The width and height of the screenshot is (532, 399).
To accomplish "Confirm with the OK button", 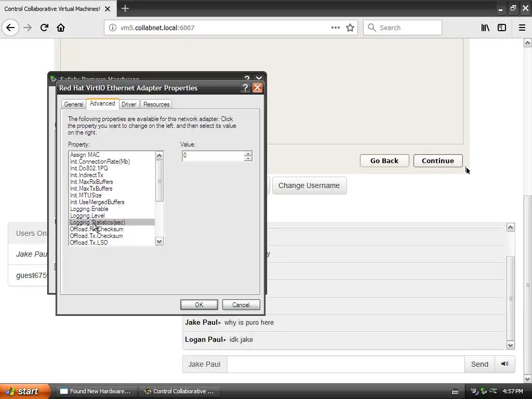I will tap(199, 304).
